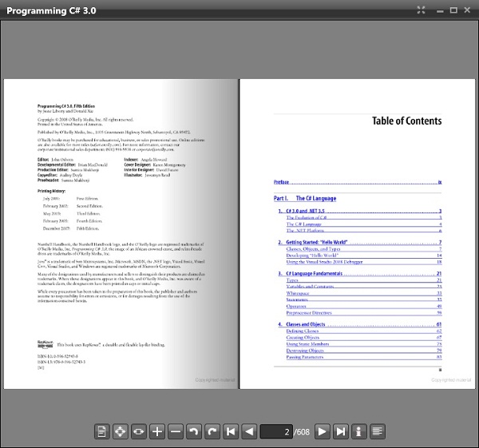This screenshot has width=479, height=448.
Task: Go to the next page
Action: pos(322,431)
